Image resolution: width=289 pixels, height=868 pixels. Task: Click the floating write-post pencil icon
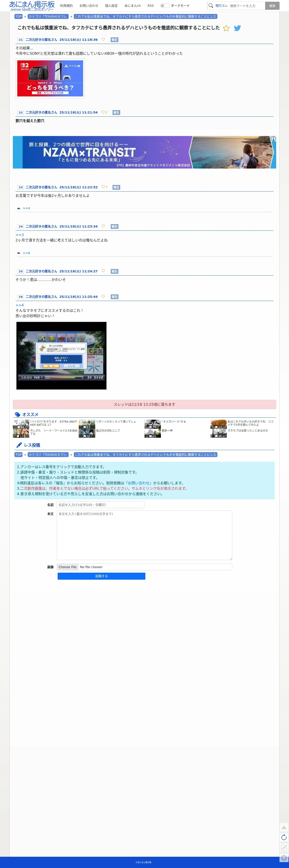pyautogui.click(x=284, y=847)
